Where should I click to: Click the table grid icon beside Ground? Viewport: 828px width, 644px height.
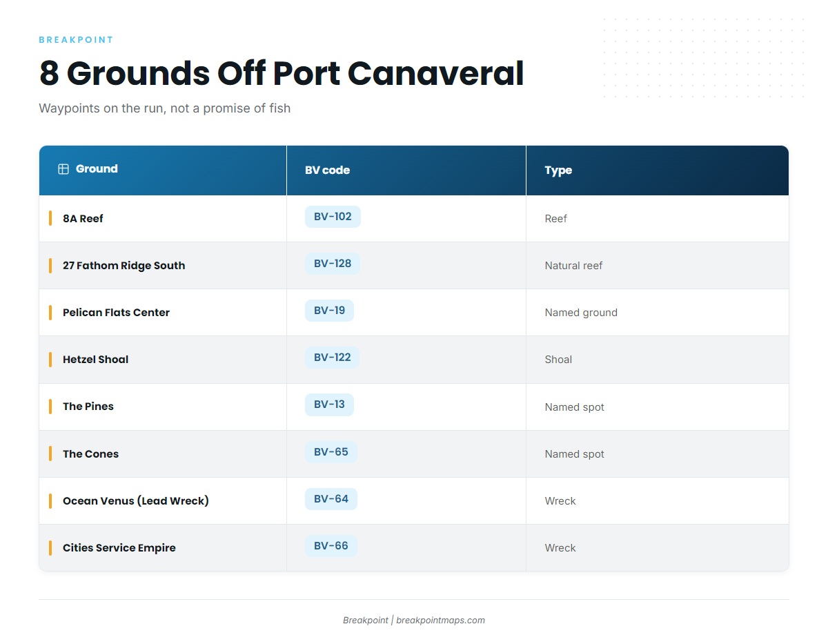click(x=63, y=169)
